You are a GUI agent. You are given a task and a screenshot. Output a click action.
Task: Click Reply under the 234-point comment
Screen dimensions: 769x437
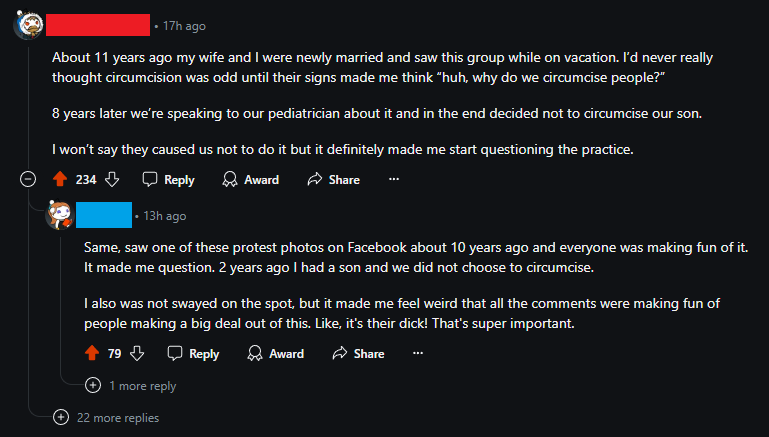click(x=168, y=180)
